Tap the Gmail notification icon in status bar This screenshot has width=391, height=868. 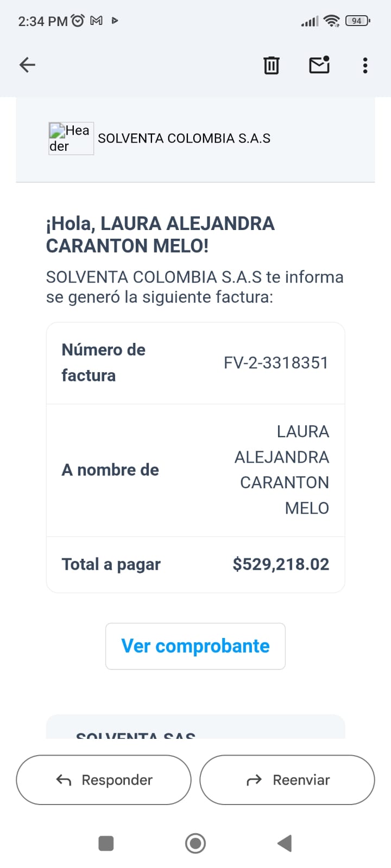(97, 21)
